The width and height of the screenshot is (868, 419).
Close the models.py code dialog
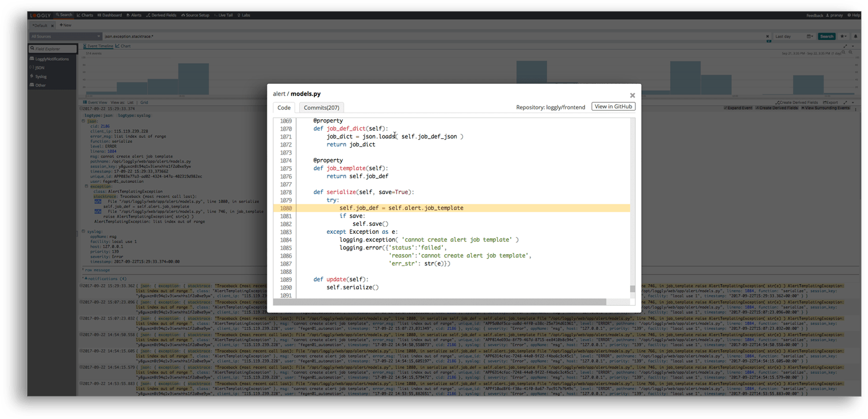click(632, 95)
